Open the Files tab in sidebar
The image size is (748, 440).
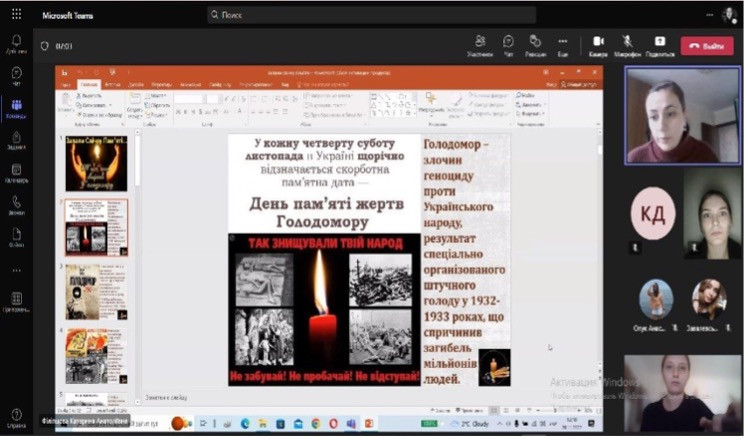[x=16, y=237]
